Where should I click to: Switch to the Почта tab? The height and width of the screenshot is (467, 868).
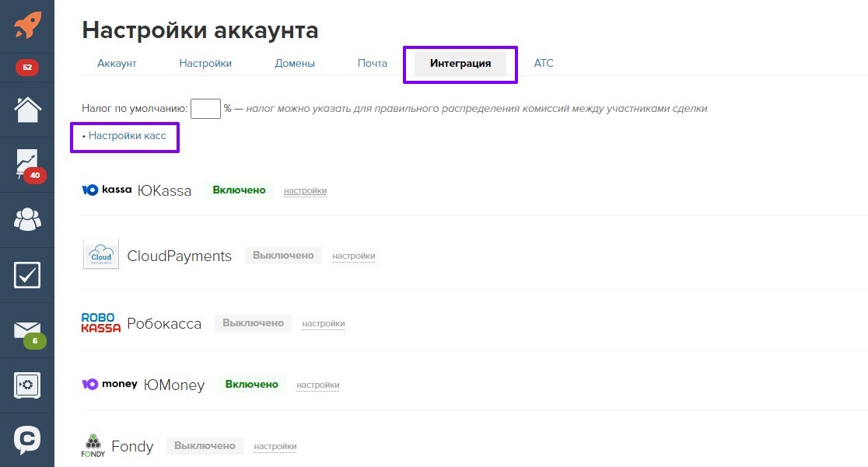[372, 64]
